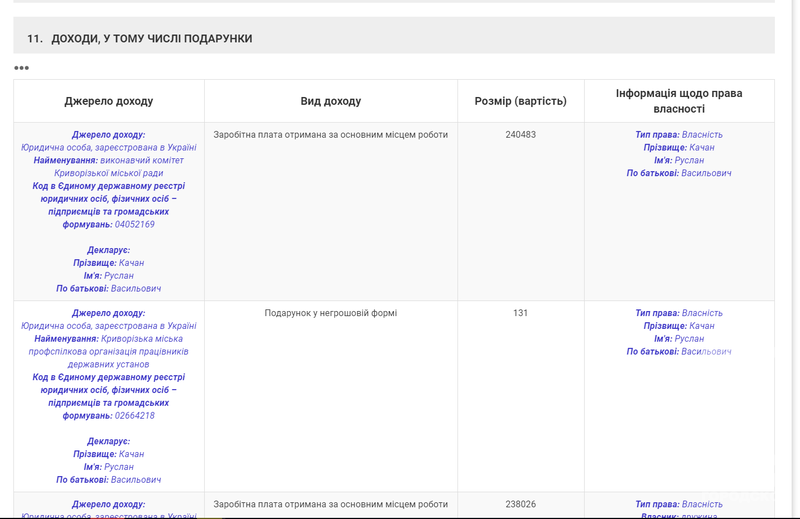
Task: Click the Джерело доходу column header
Action: (109, 101)
